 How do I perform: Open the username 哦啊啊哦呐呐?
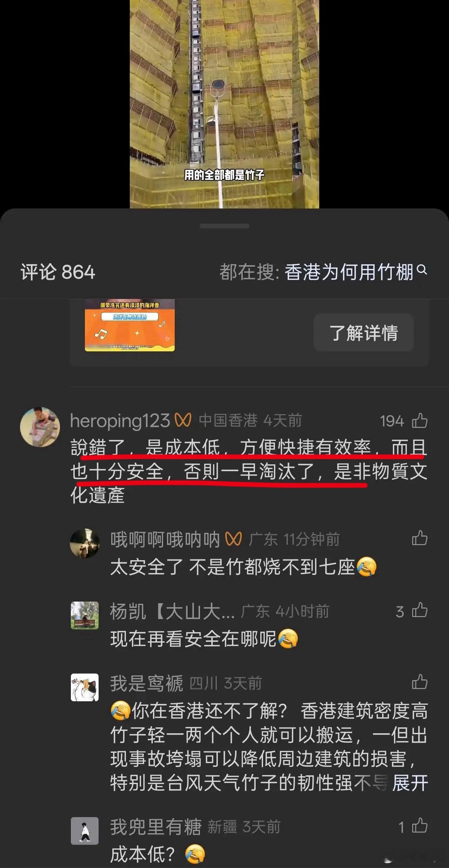click(165, 539)
